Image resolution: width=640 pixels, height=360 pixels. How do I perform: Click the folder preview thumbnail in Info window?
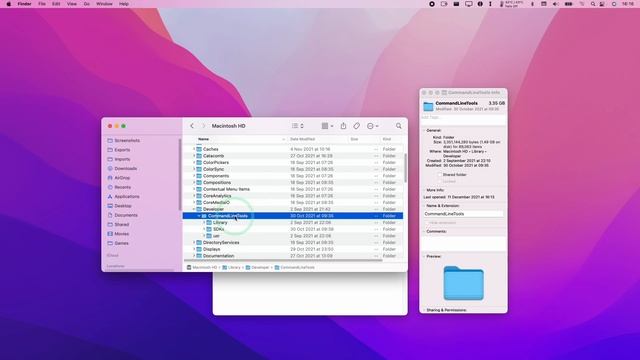[x=463, y=283]
